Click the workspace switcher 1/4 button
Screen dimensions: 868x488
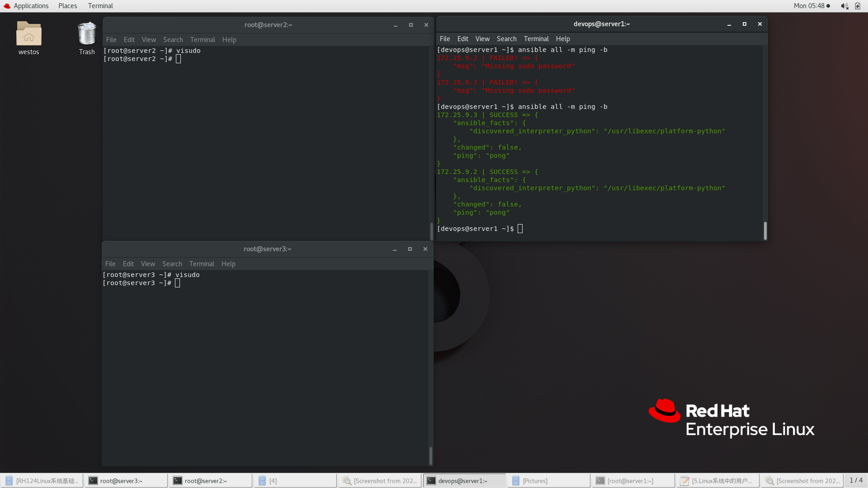pos(856,480)
